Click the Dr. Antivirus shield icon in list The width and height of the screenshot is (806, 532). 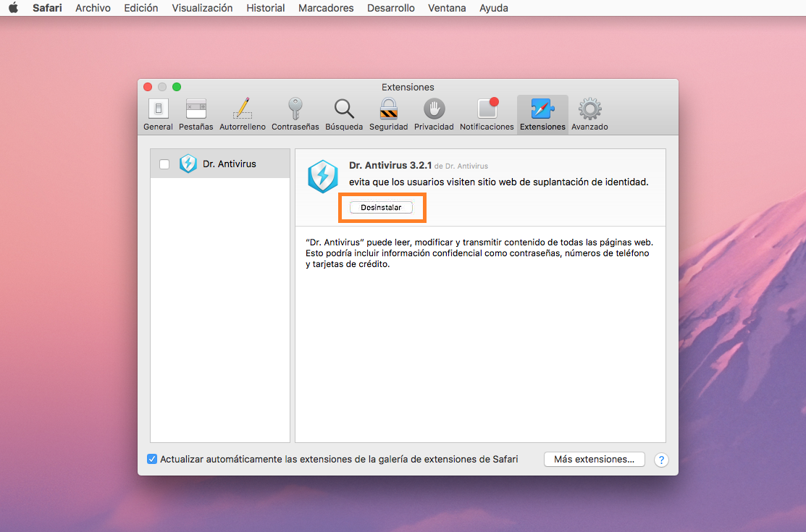point(188,164)
